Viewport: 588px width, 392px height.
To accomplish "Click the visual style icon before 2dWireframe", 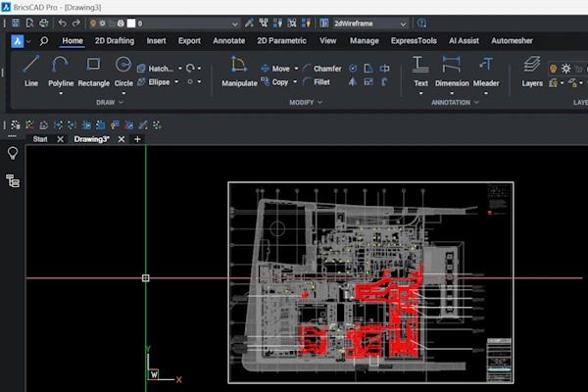I will click(x=324, y=24).
